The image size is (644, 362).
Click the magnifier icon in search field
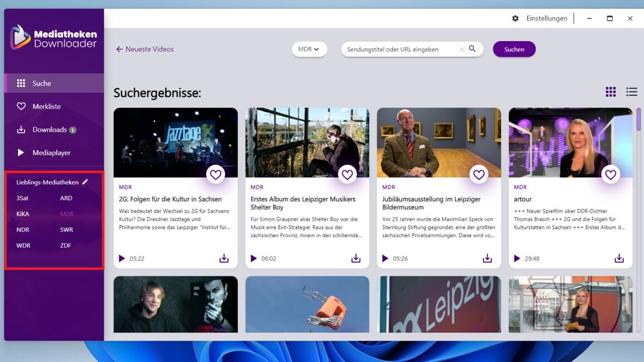472,49
